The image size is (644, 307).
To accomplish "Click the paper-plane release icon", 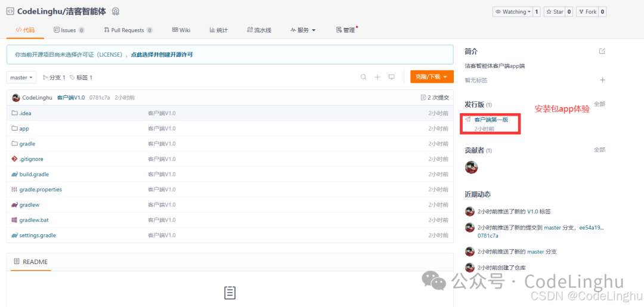I will (x=467, y=119).
